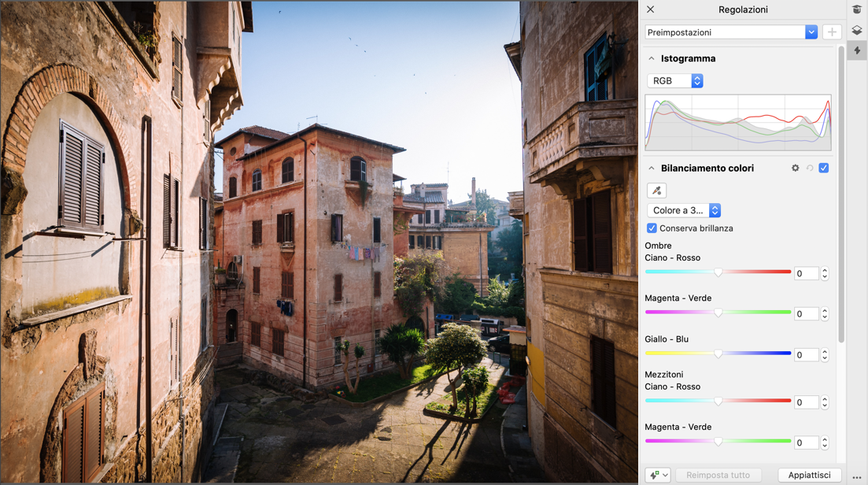
Task: Click the Ombre Giallo - Blu slider
Action: click(718, 354)
